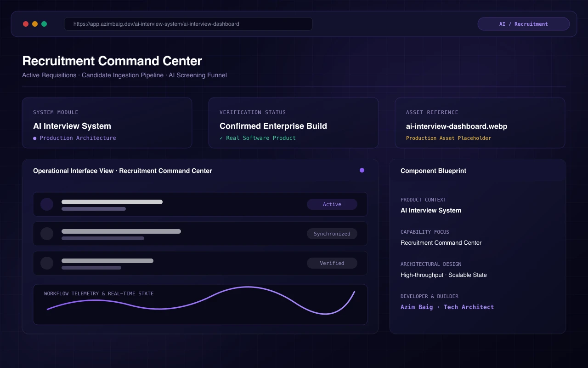Select the High-throughput · Scalable State value
This screenshot has width=588, height=368.
tap(444, 275)
